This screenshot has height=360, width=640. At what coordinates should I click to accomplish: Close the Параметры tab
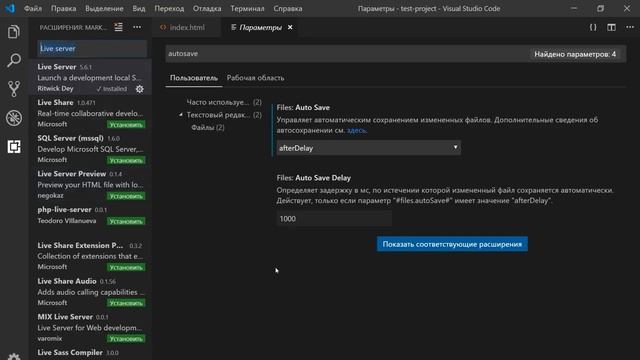(290, 27)
